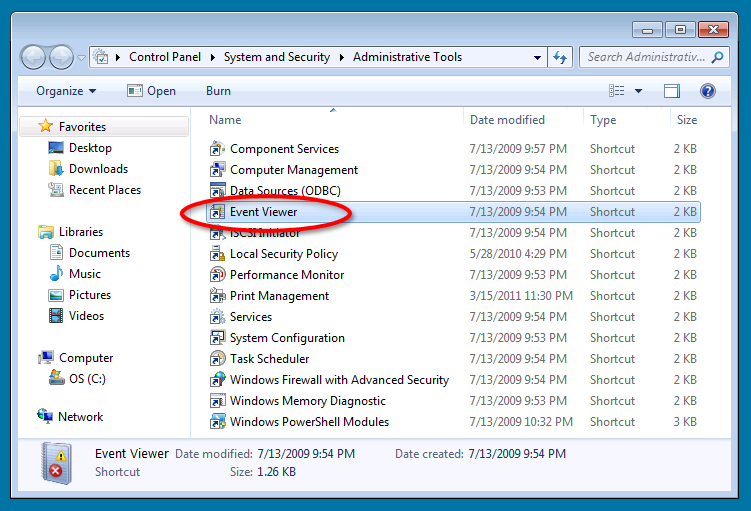This screenshot has width=751, height=511.
Task: Open the Organize dropdown menu
Action: click(x=66, y=91)
